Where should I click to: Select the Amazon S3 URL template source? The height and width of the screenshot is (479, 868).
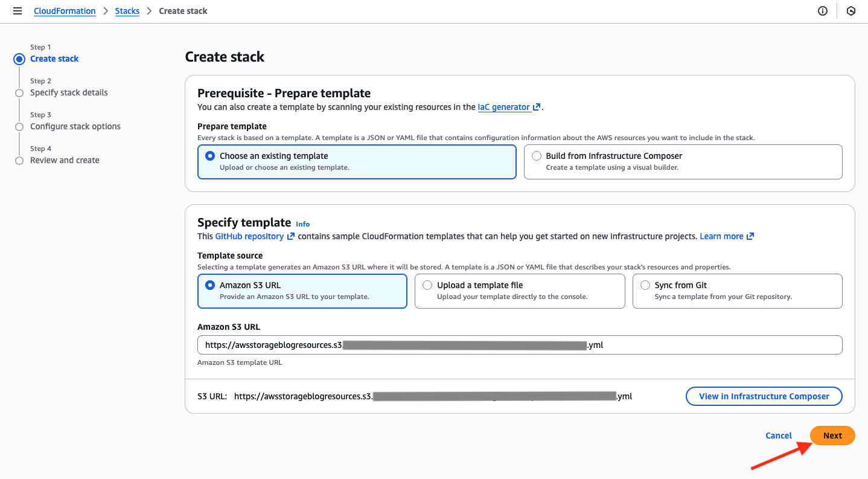208,285
